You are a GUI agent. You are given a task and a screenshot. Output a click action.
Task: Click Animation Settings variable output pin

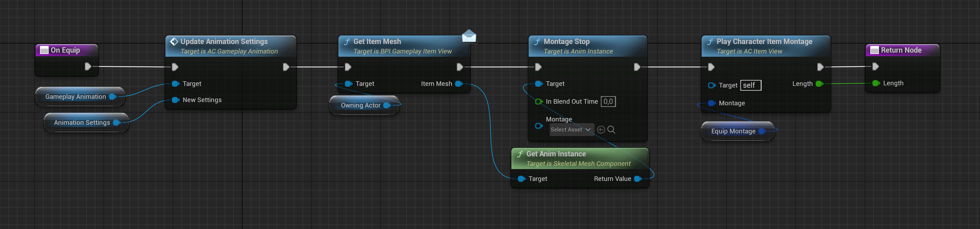[117, 123]
